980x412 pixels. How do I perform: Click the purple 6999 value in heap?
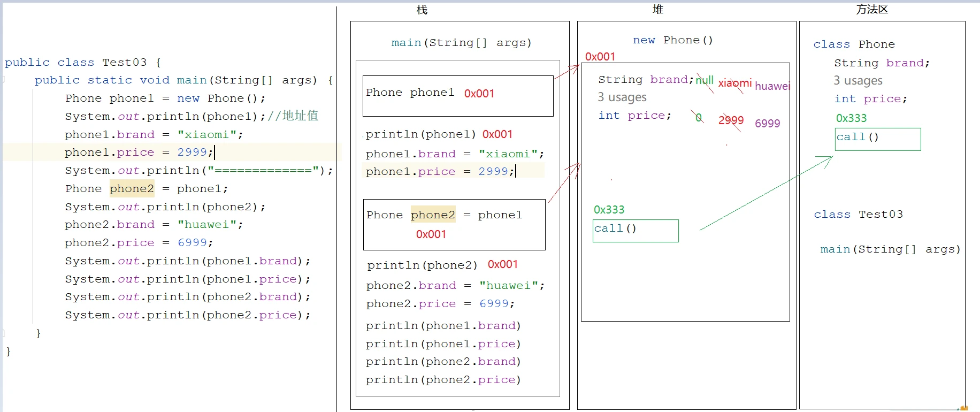768,124
